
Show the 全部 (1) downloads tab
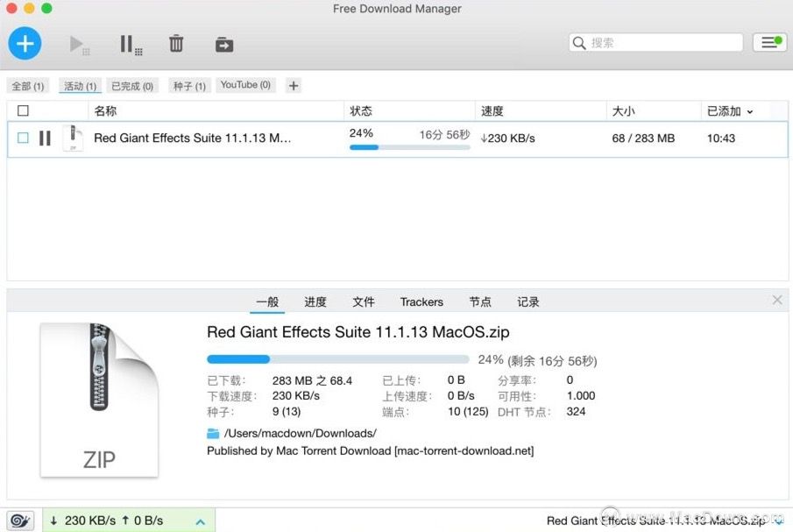pos(28,86)
